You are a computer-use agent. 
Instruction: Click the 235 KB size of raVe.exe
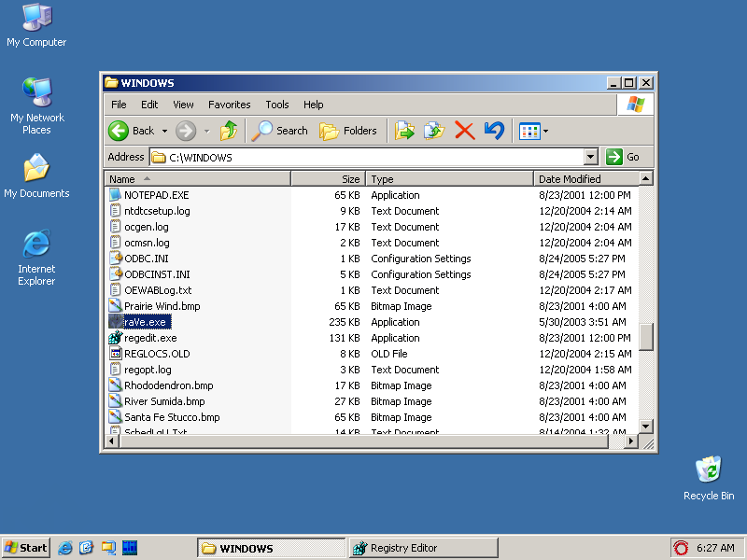pos(344,322)
